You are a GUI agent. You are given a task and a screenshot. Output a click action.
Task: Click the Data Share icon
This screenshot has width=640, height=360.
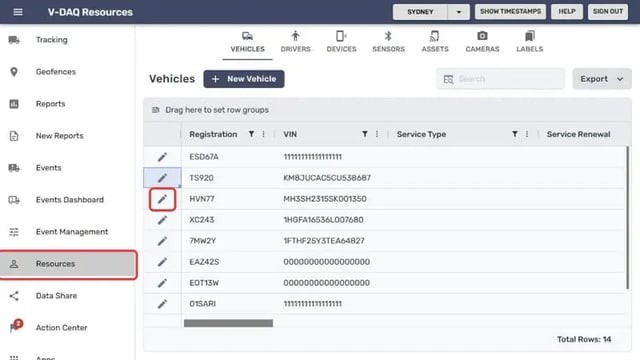[x=14, y=296]
